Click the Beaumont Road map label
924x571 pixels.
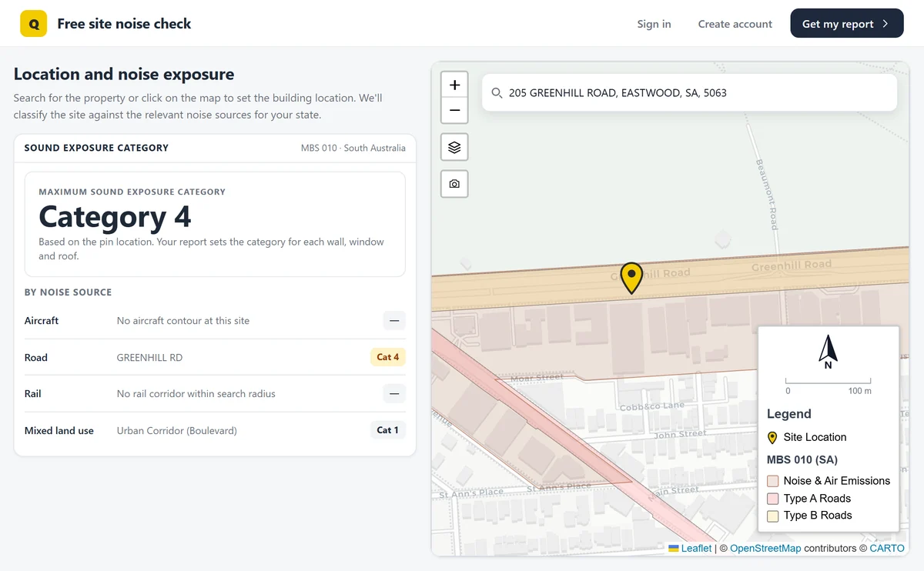767,193
